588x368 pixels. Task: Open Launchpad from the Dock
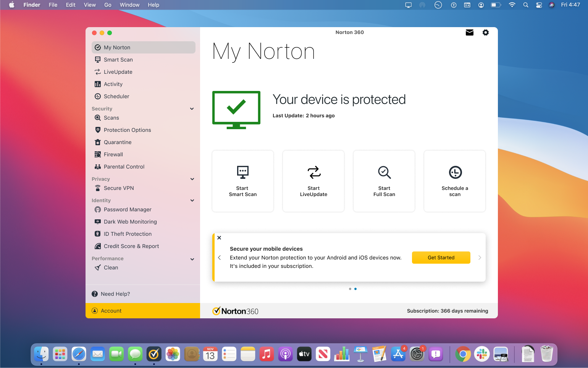coord(60,354)
